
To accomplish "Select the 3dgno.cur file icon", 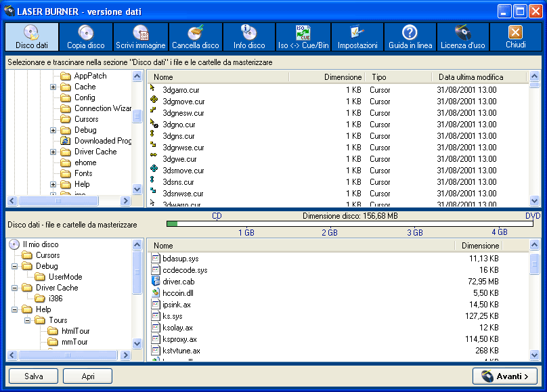I will (154, 123).
